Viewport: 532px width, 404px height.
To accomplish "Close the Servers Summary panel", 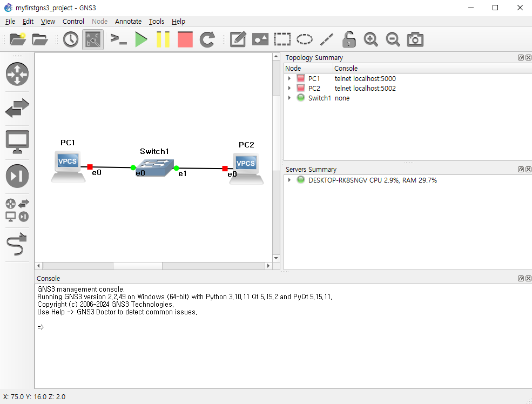I will point(528,169).
